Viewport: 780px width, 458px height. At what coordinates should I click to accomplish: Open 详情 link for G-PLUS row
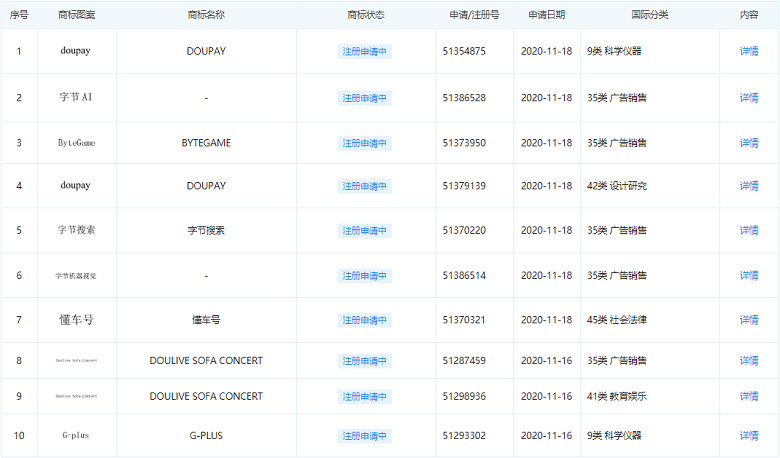click(x=749, y=436)
